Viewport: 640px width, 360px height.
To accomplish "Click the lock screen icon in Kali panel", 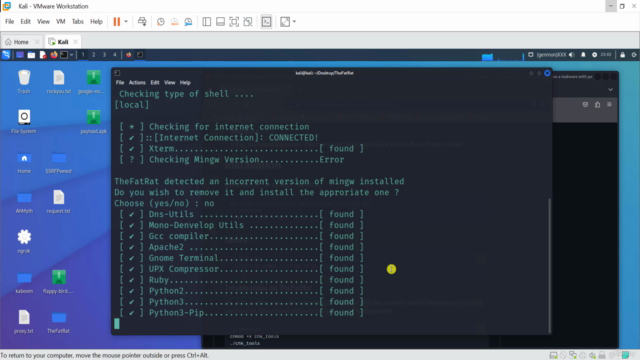I will 622,55.
